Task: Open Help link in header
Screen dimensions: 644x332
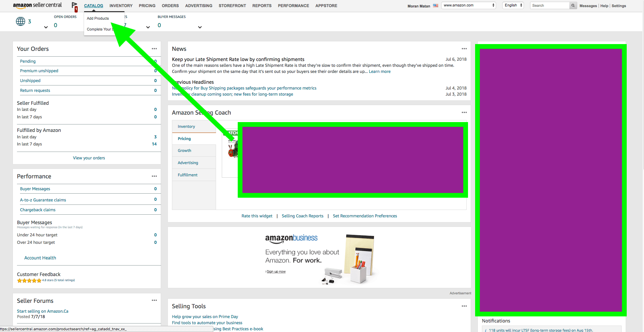Action: [x=604, y=6]
